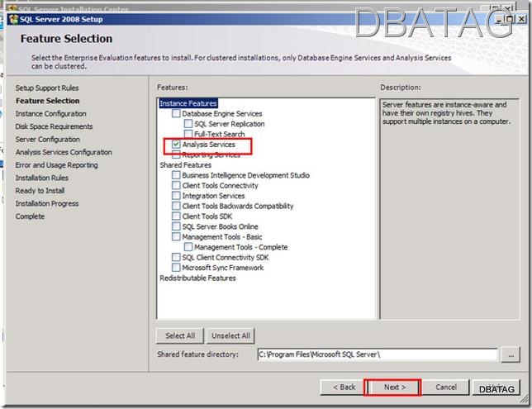
Task: Check the Reporting Services checkbox
Action: point(176,155)
